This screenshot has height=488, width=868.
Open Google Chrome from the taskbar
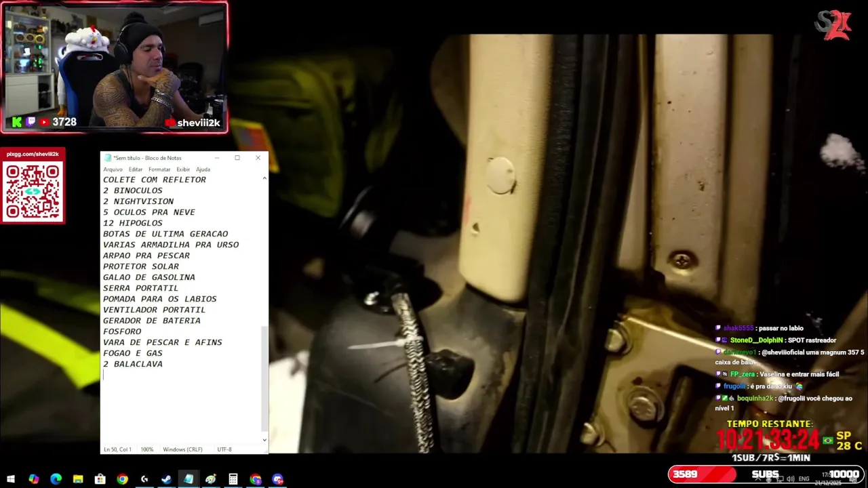tap(122, 479)
